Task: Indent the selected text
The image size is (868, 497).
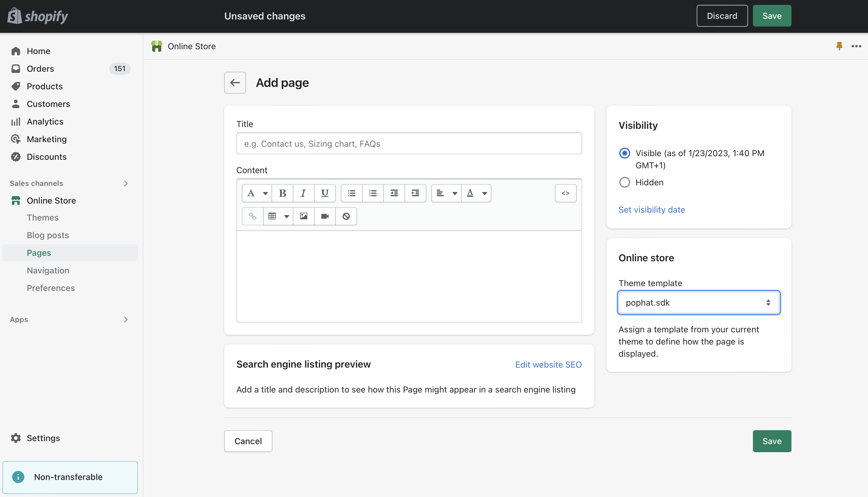Action: pos(415,193)
